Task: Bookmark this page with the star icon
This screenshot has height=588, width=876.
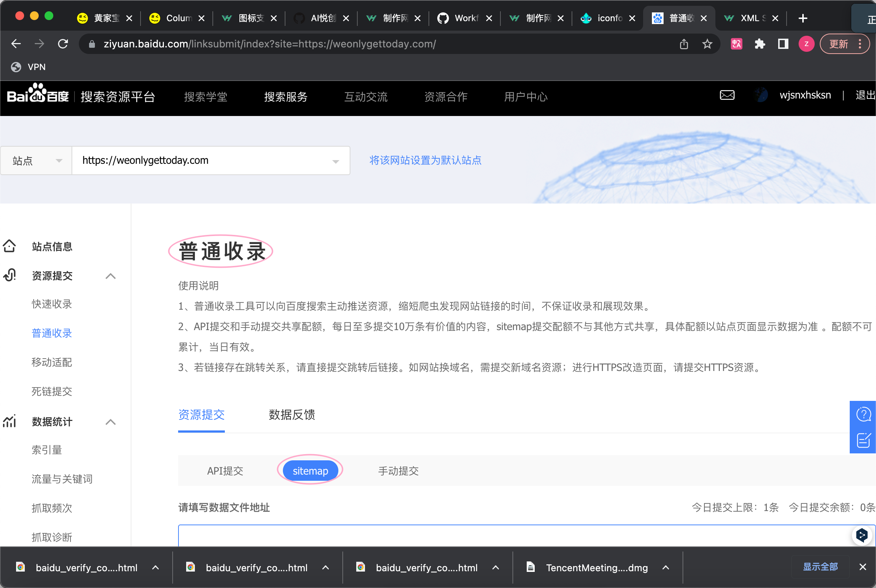Action: pos(707,44)
